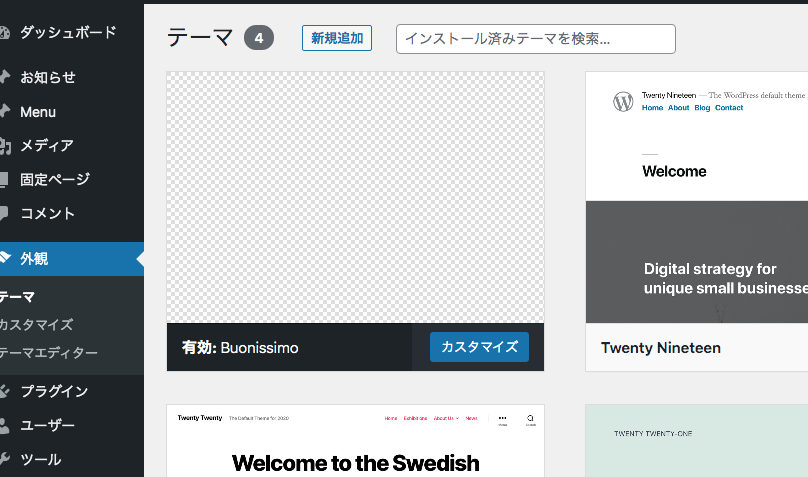Click the テーマ page heading
The height and width of the screenshot is (477, 808).
[x=199, y=38]
